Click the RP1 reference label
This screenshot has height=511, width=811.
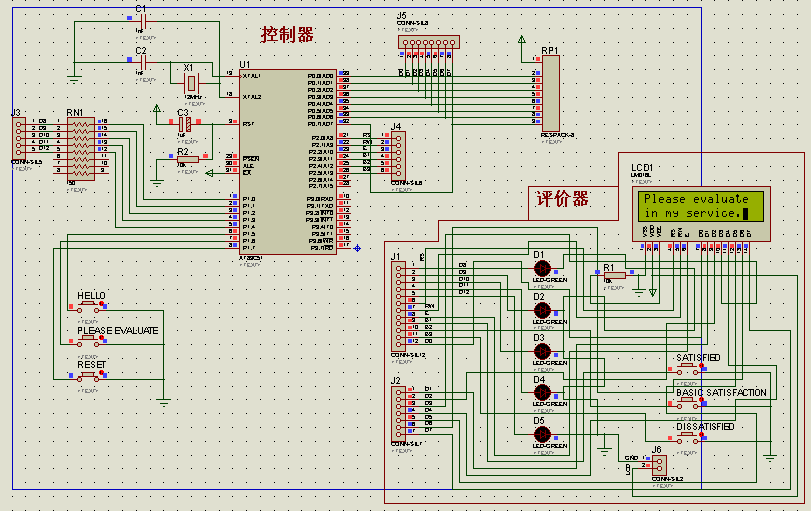coord(550,50)
